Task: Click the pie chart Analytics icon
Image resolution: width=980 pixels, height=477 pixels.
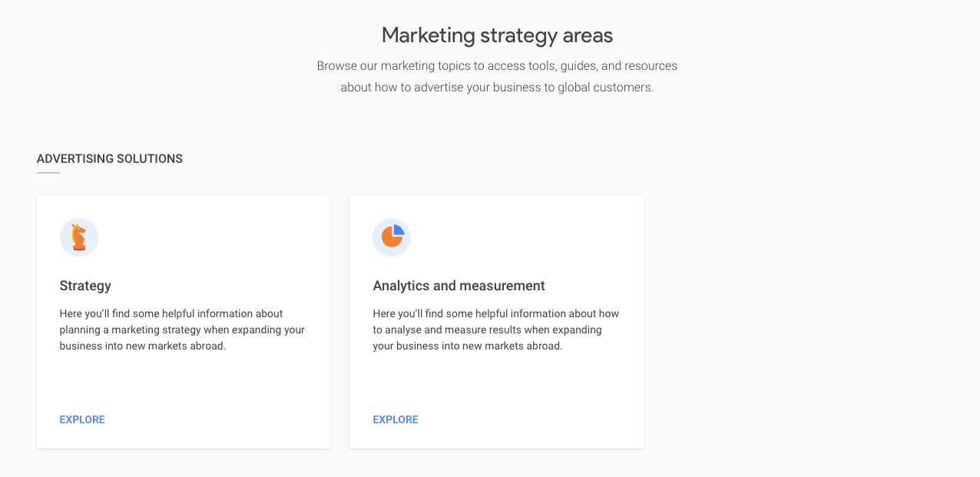Action: 392,237
